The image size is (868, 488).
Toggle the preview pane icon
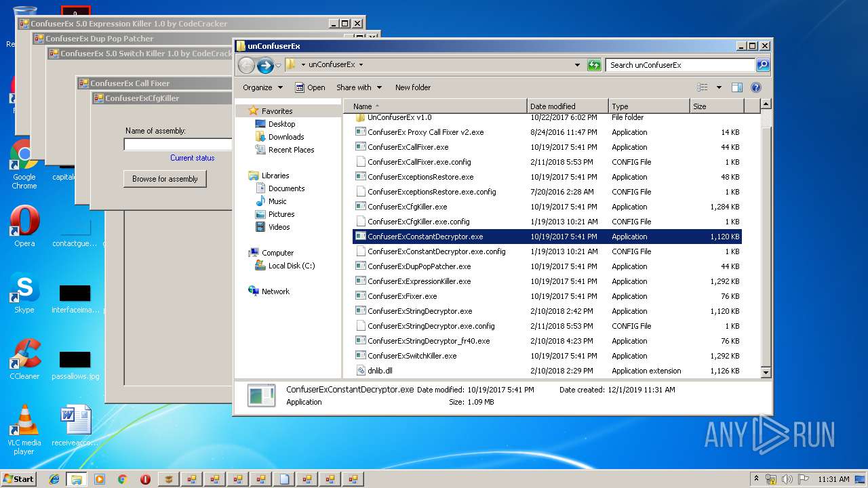click(x=737, y=87)
